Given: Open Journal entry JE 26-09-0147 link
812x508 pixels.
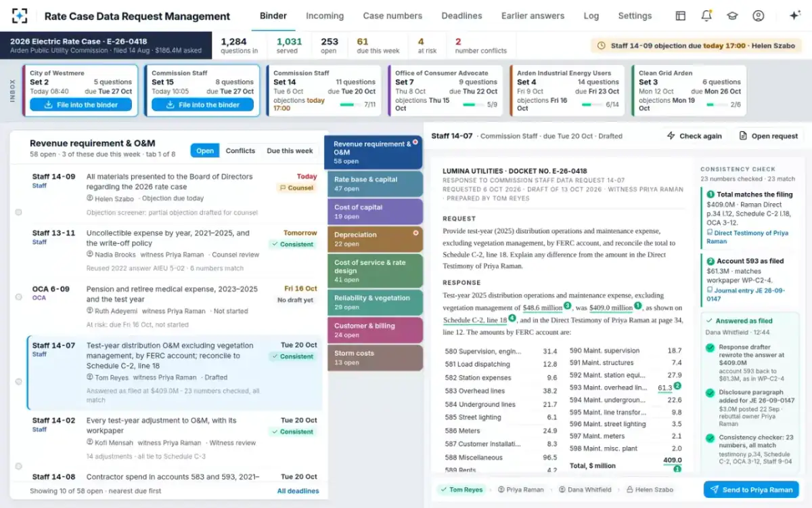Looking at the screenshot, I should point(747,295).
